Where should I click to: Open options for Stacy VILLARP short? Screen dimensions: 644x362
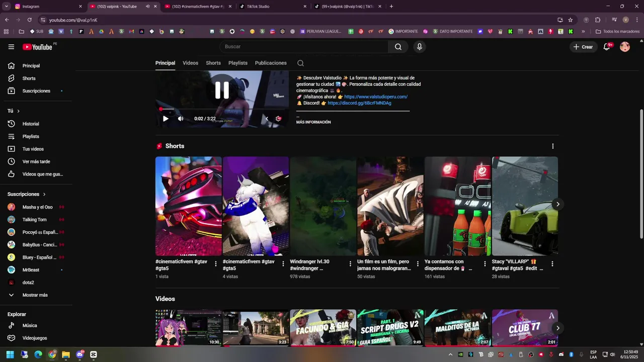pos(552,263)
